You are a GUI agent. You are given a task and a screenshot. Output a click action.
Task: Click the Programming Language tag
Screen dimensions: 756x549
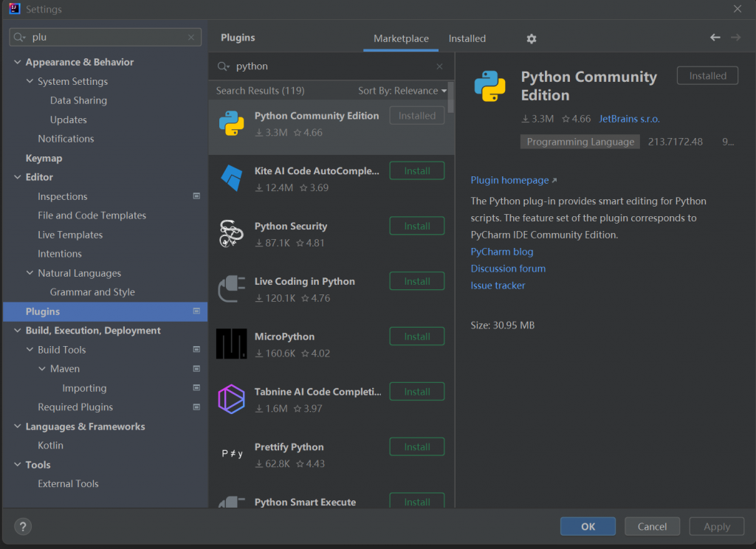pos(580,142)
